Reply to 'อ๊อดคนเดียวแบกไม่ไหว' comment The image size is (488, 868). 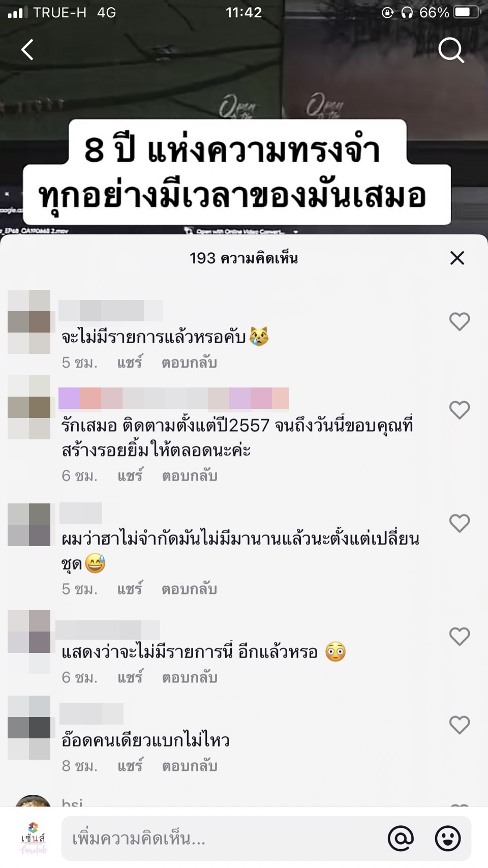point(189,766)
